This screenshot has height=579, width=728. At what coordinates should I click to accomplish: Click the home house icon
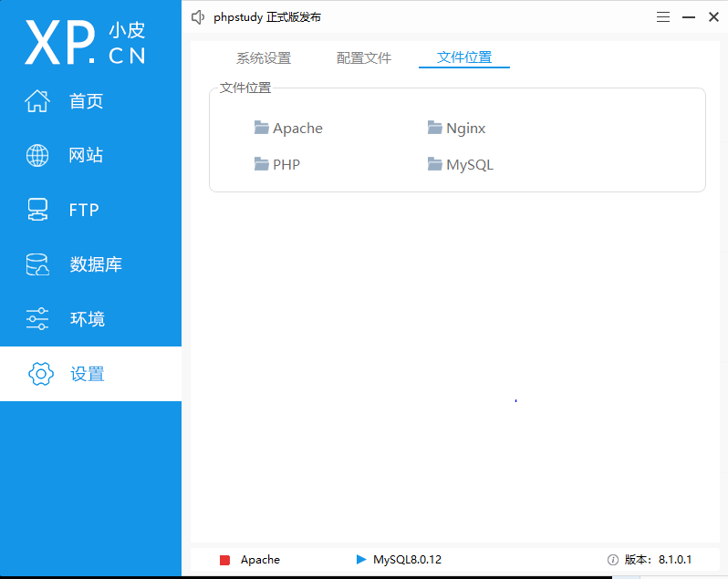tap(37, 101)
